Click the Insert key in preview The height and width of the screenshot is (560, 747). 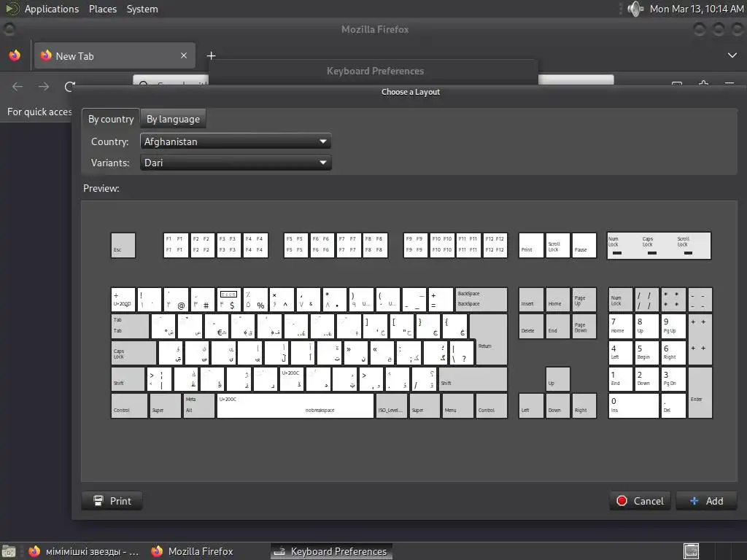point(531,300)
